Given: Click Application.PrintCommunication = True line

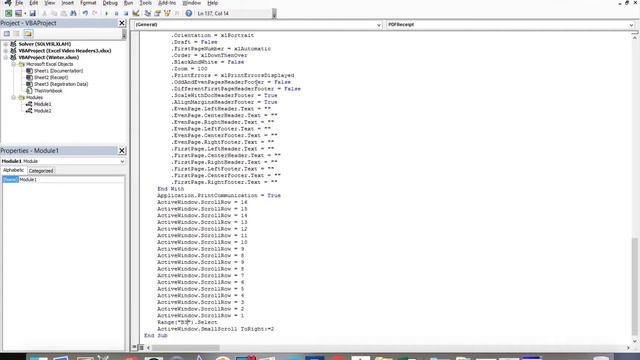Looking at the screenshot, I should coord(219,196).
